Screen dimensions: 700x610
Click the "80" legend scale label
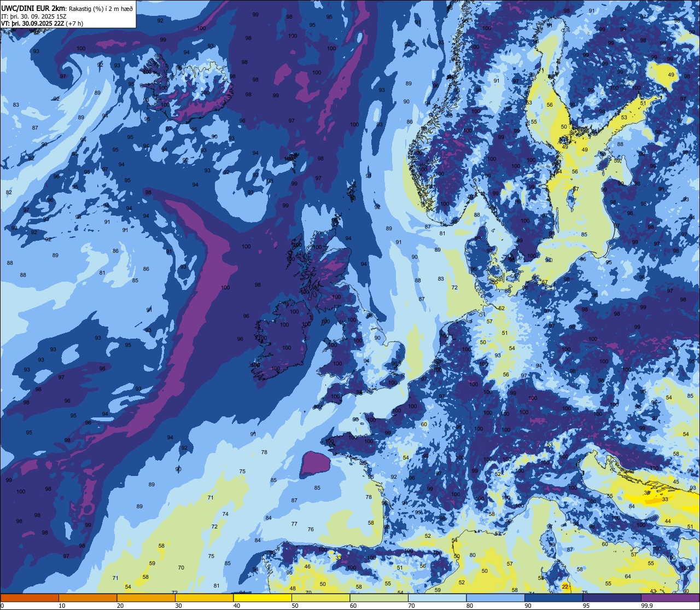pos(470,606)
